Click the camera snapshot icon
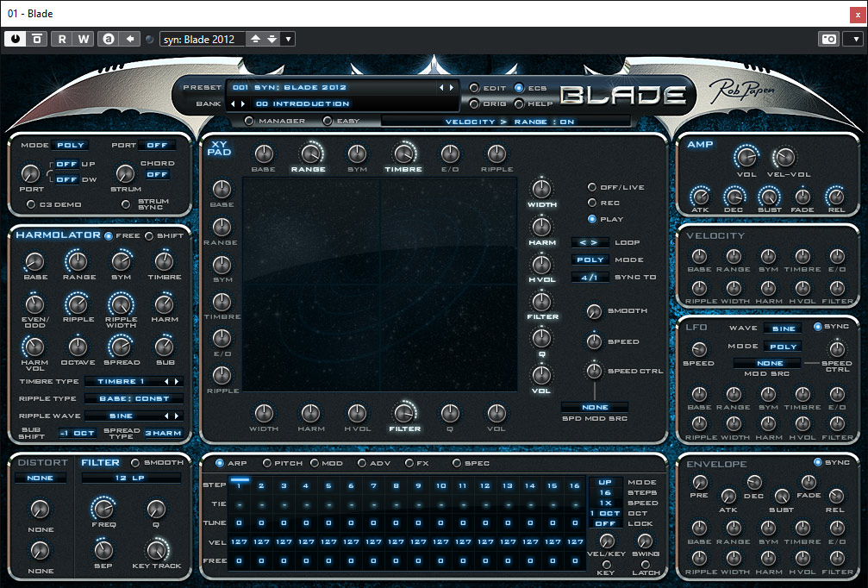 827,39
